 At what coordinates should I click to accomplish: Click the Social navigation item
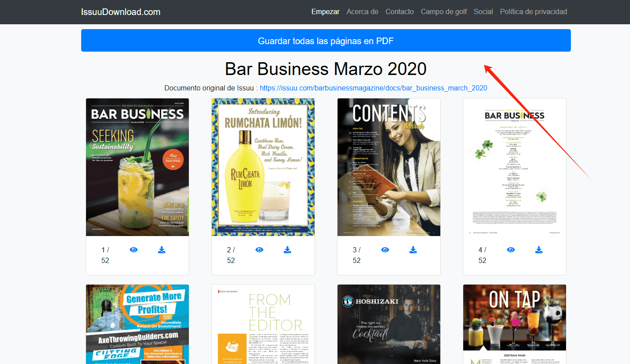(484, 12)
